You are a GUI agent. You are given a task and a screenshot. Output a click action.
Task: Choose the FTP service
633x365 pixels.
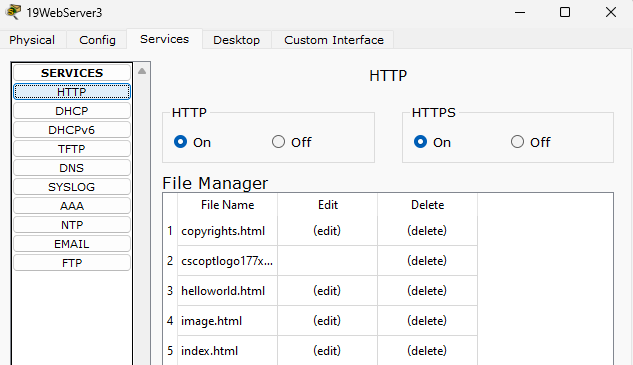72,263
